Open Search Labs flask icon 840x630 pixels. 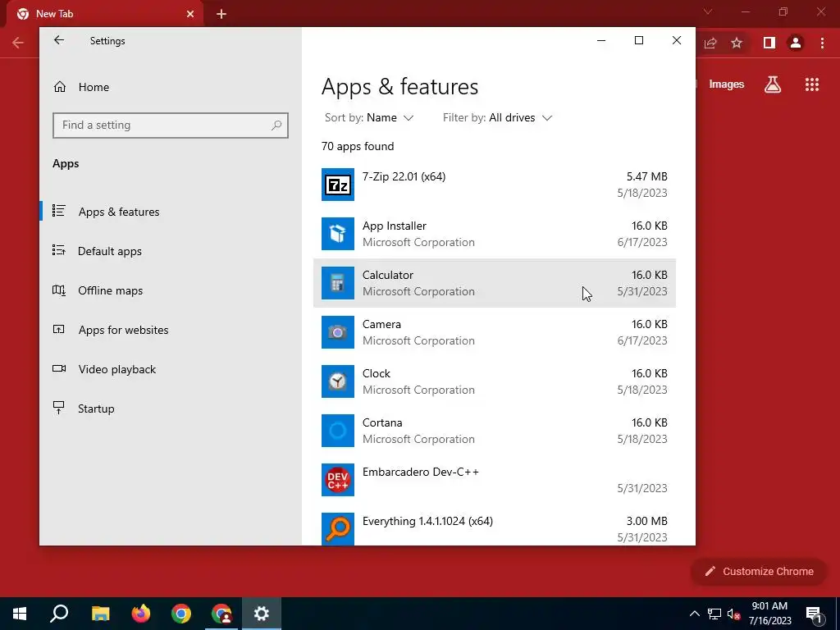[773, 84]
